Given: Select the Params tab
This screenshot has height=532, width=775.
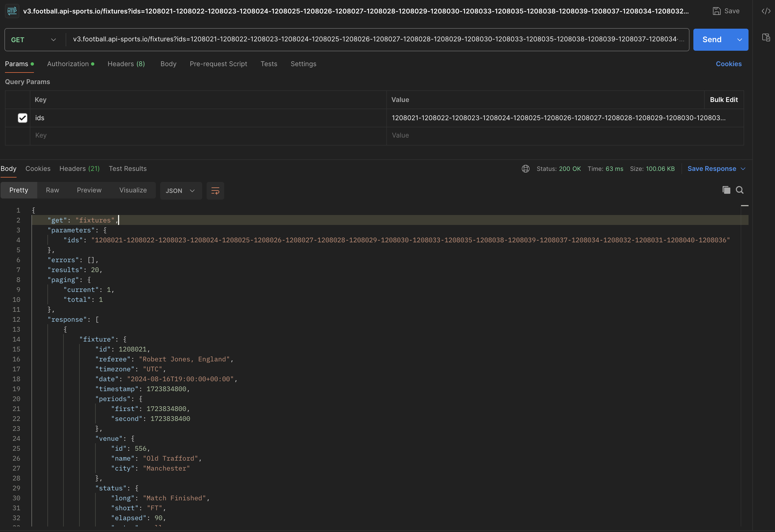Looking at the screenshot, I should (x=19, y=64).
